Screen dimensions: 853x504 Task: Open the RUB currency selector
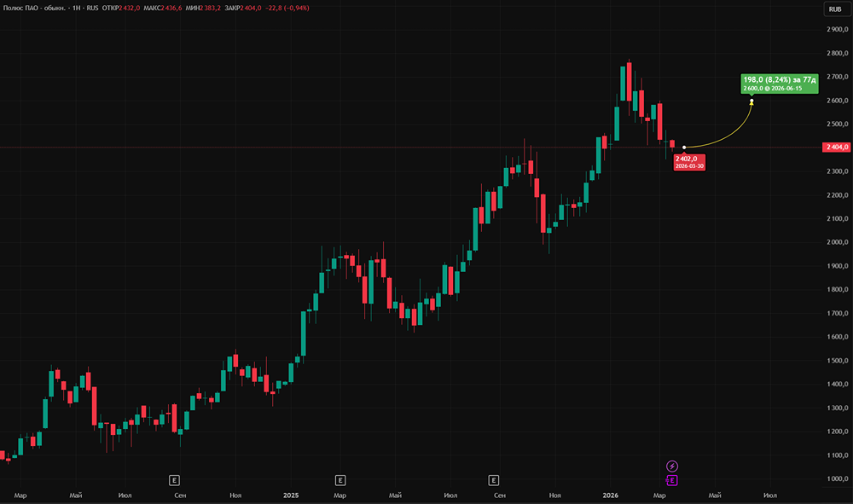836,9
